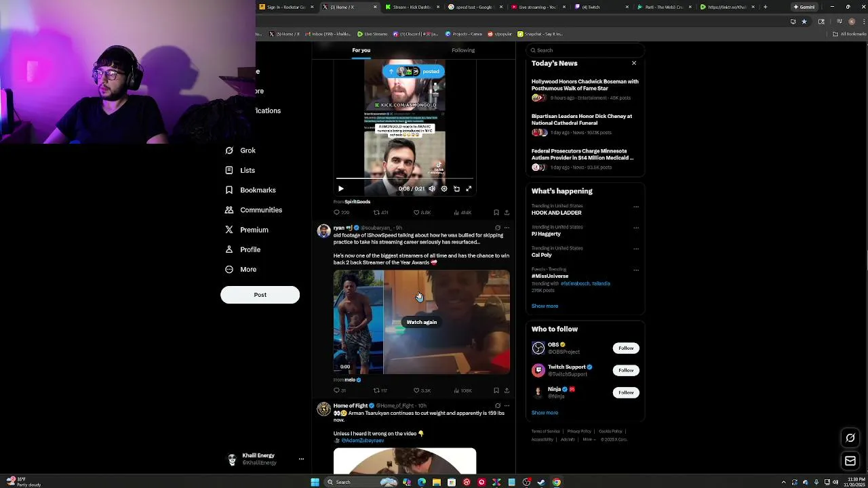The height and width of the screenshot is (488, 868).
Task: Mute the Asmongold video volume
Action: [x=432, y=188]
